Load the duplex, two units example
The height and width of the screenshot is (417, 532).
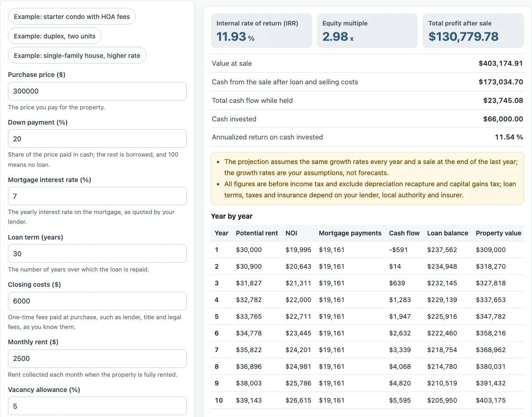pyautogui.click(x=55, y=36)
